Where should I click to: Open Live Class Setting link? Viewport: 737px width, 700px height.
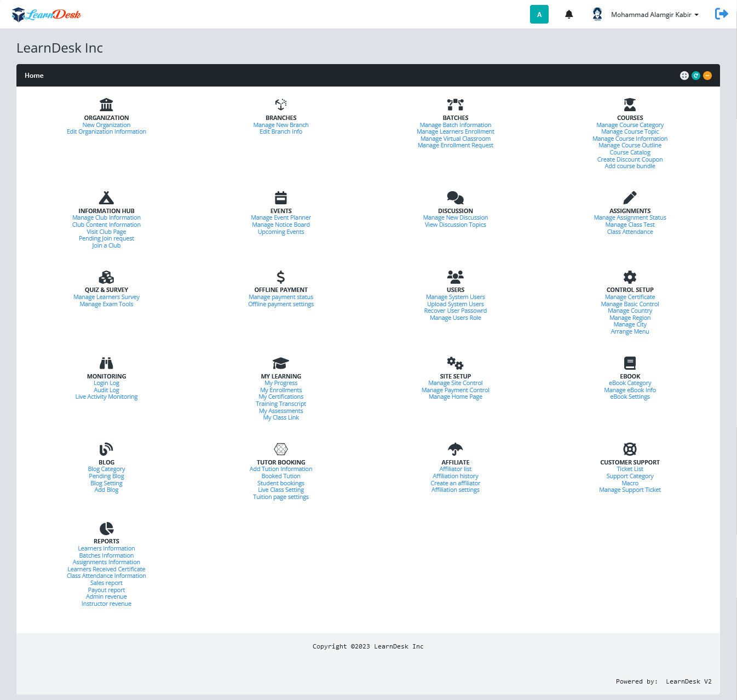click(281, 490)
